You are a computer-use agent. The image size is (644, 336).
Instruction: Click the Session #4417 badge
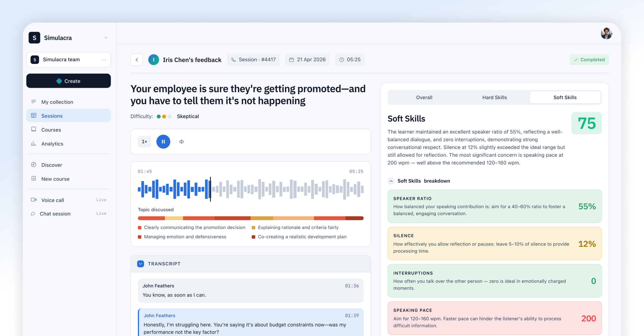click(253, 60)
